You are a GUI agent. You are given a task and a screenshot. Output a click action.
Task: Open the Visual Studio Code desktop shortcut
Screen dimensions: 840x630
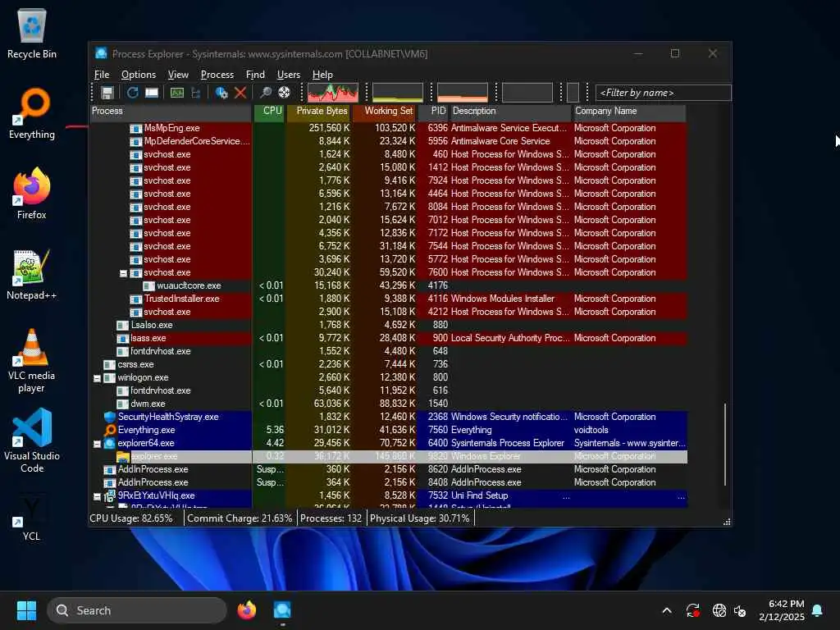pyautogui.click(x=32, y=441)
